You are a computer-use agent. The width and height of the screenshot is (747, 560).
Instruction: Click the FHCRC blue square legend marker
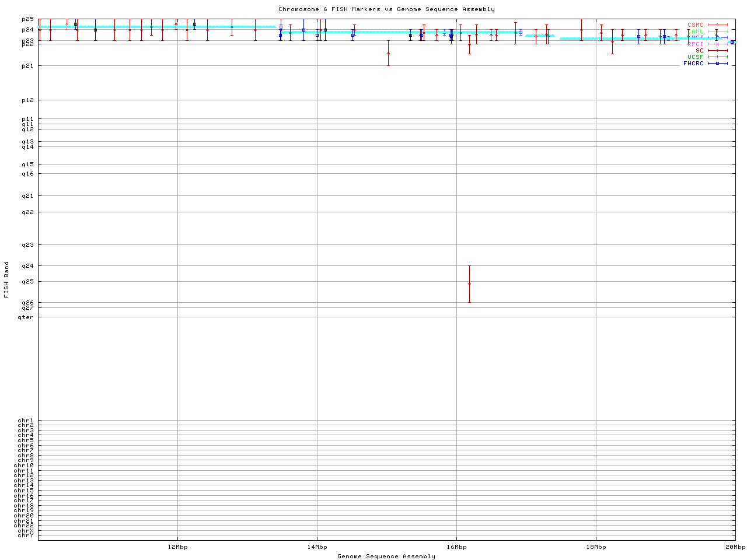717,64
